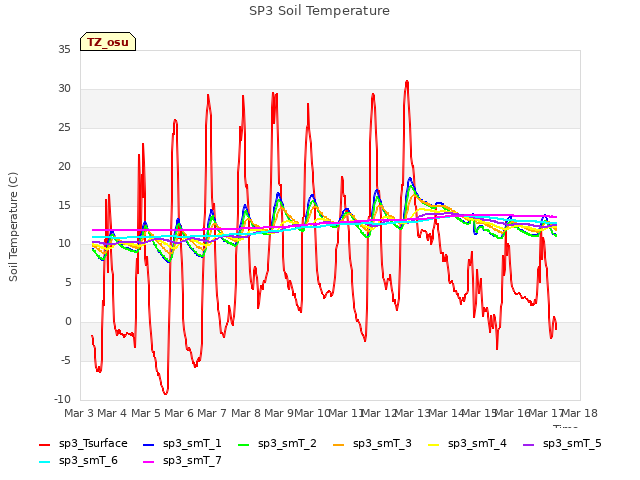Toggle the sp3_smT_5 legend entry
The height and width of the screenshot is (480, 640).
pyautogui.click(x=562, y=444)
